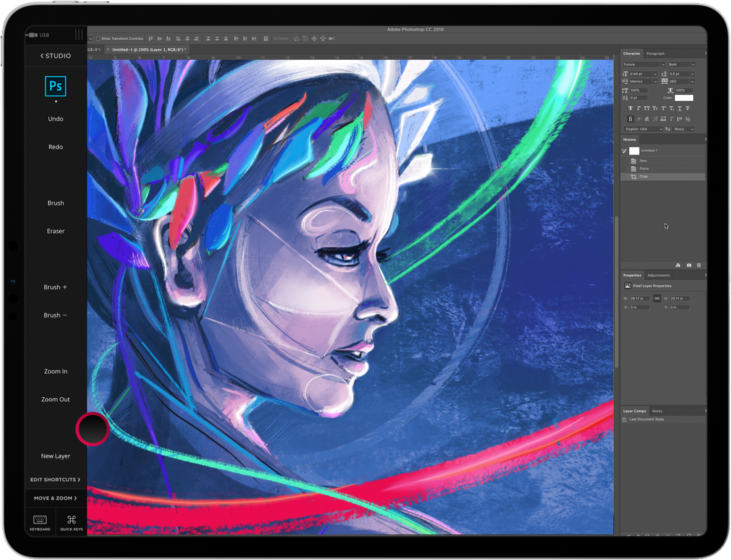
Task: Align vertical centers in options bar
Action: pyautogui.click(x=160, y=38)
